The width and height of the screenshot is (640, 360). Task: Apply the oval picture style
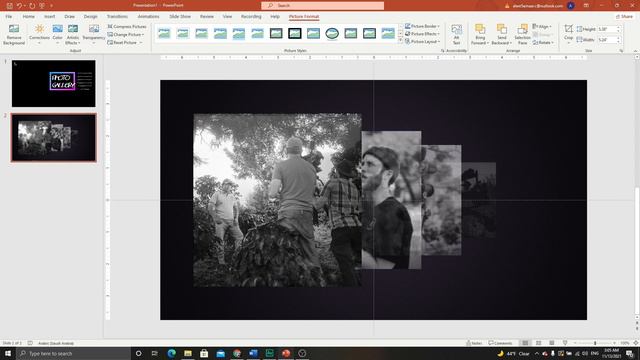(x=332, y=33)
